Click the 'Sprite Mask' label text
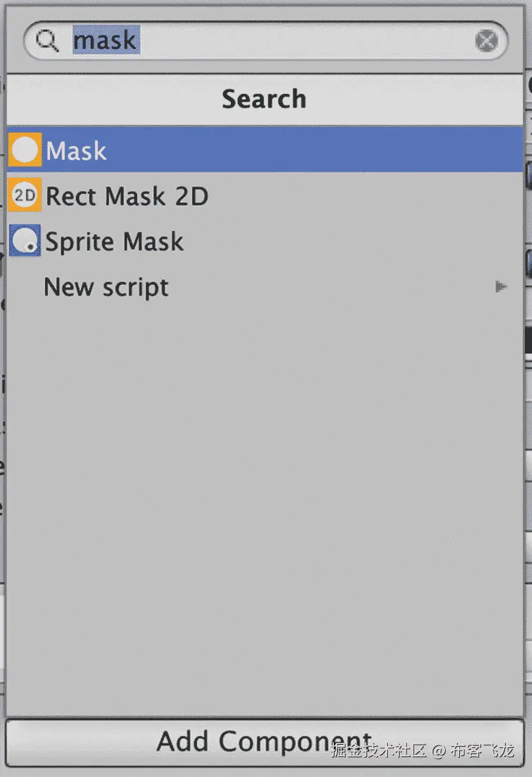Image resolution: width=532 pixels, height=777 pixels. pyautogui.click(x=115, y=241)
